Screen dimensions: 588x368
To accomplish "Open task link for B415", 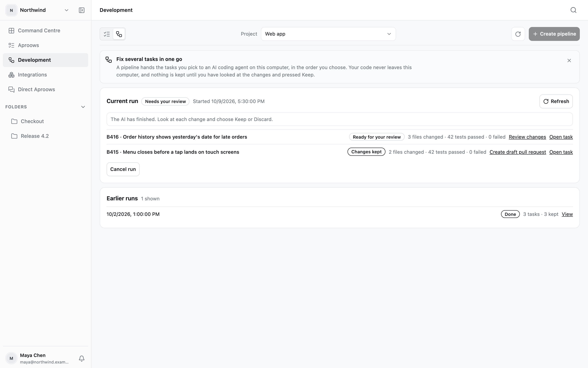I will tap(561, 152).
